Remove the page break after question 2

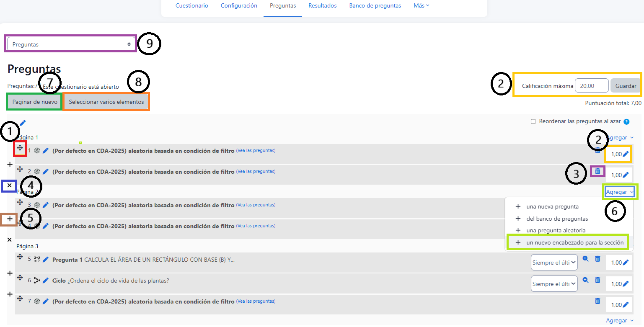coord(10,185)
